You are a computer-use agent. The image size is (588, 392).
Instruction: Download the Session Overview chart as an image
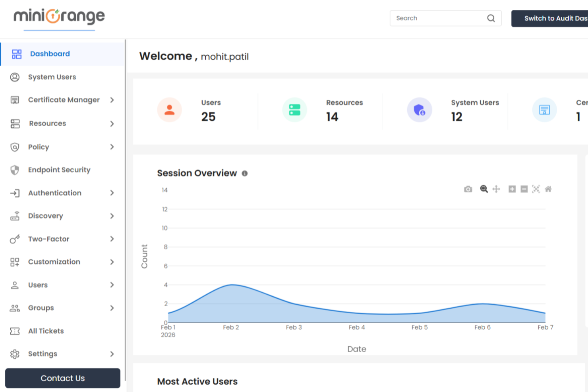468,189
